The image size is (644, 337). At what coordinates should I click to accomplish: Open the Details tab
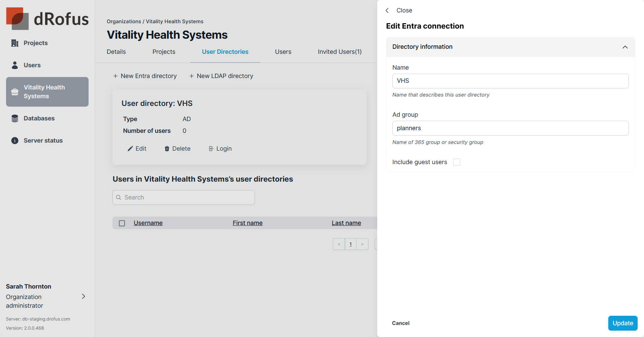116,52
